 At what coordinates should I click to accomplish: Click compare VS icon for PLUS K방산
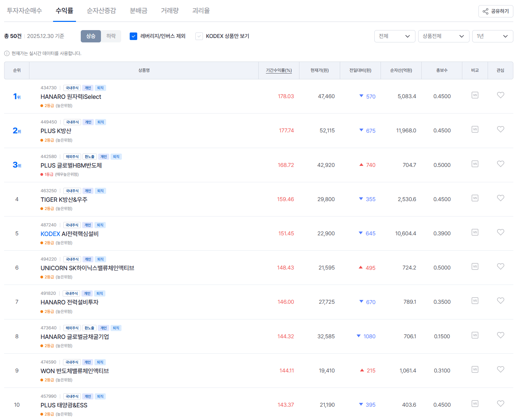475,129
